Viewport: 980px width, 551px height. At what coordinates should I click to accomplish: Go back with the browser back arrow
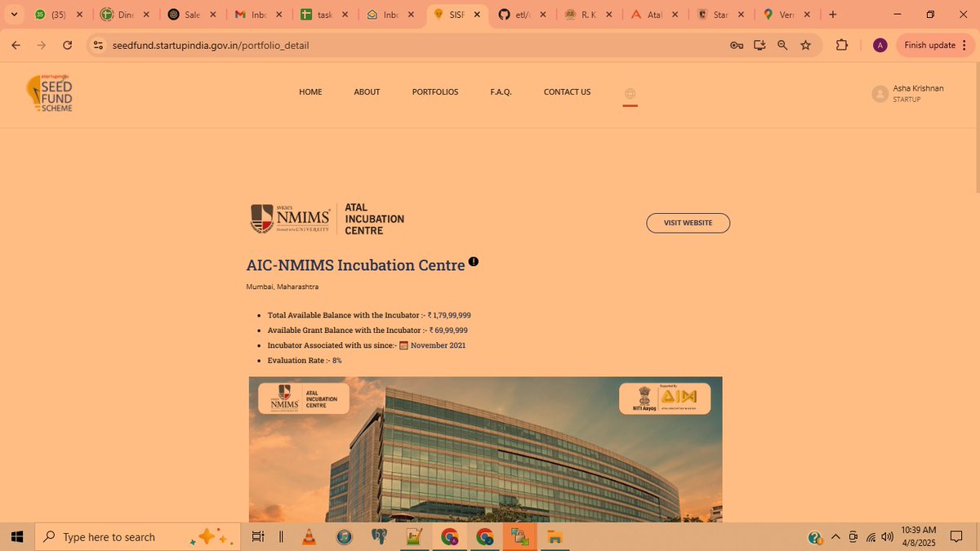16,45
